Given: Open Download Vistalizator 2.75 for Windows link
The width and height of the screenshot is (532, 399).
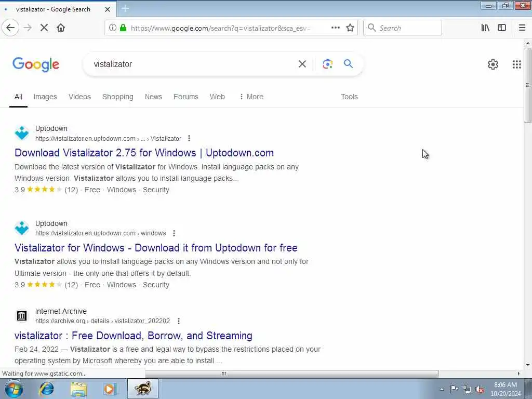Looking at the screenshot, I should point(144,153).
